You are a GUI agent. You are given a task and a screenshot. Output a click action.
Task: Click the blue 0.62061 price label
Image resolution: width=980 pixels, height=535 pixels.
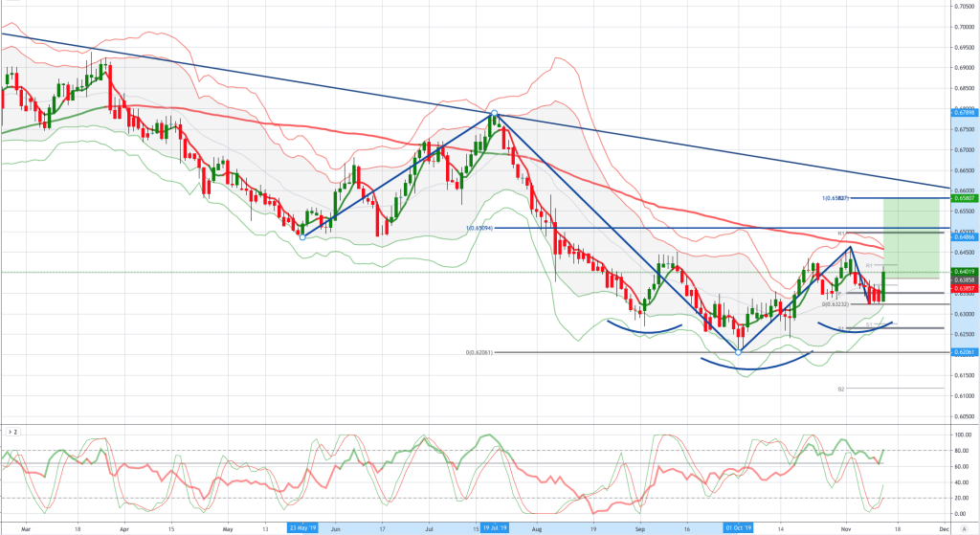[x=964, y=352]
